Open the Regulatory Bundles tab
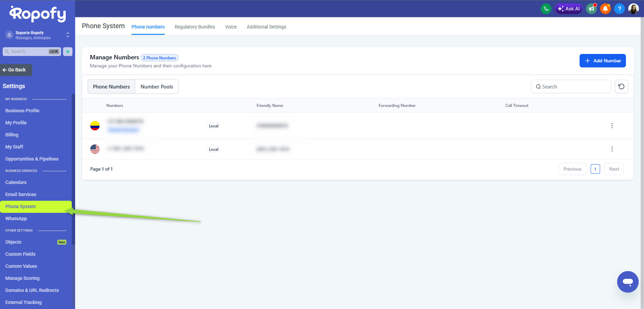This screenshot has height=309, width=644. (195, 27)
